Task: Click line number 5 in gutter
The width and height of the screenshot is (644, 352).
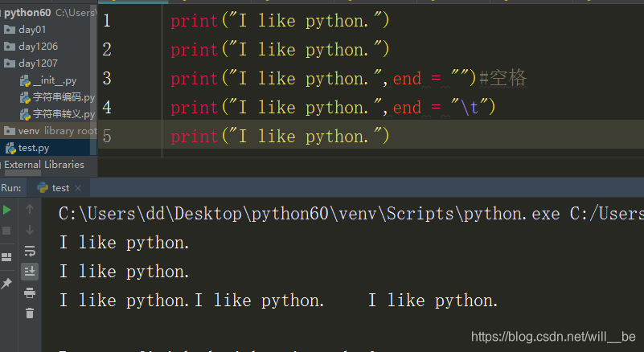Action: pos(107,137)
